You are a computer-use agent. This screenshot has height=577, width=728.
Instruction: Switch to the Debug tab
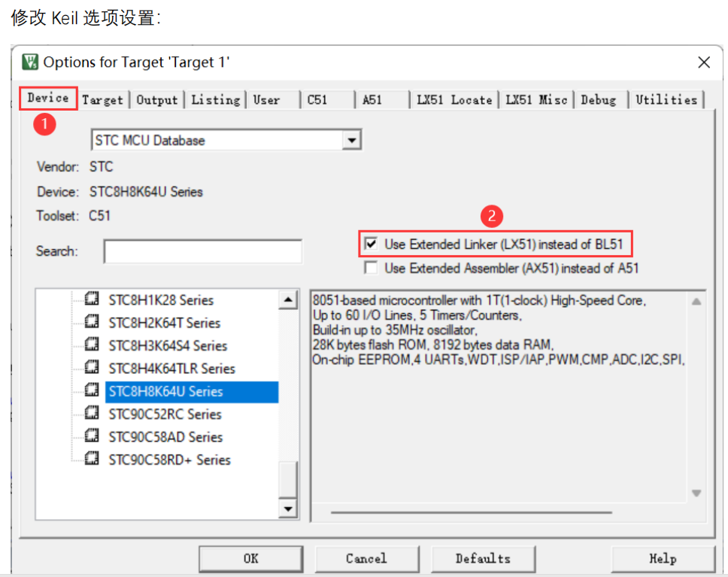pyautogui.click(x=601, y=100)
